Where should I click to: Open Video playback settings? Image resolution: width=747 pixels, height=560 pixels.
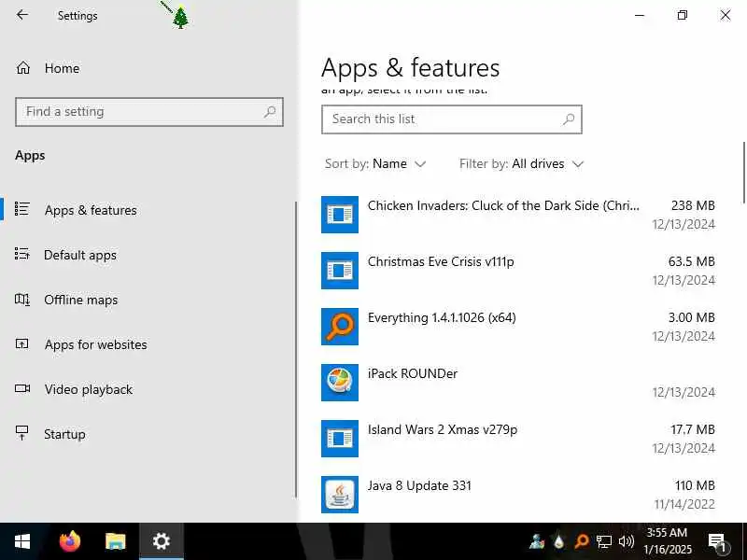[x=89, y=389]
